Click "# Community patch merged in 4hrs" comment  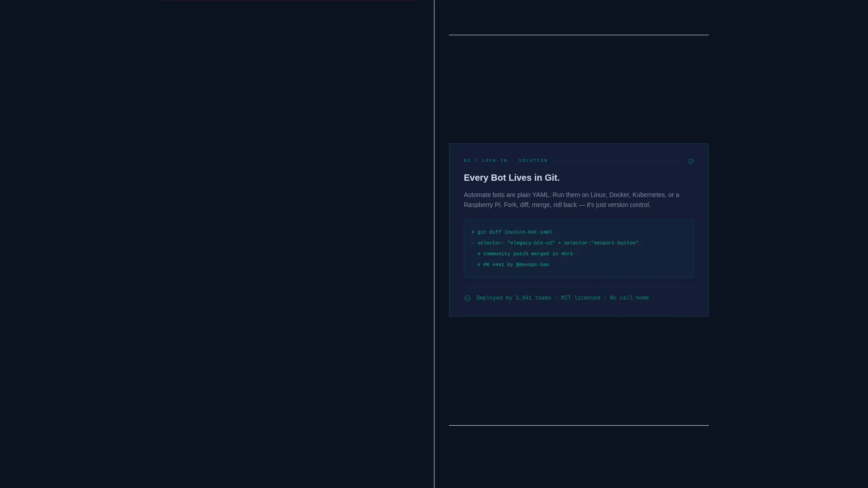tap(525, 254)
